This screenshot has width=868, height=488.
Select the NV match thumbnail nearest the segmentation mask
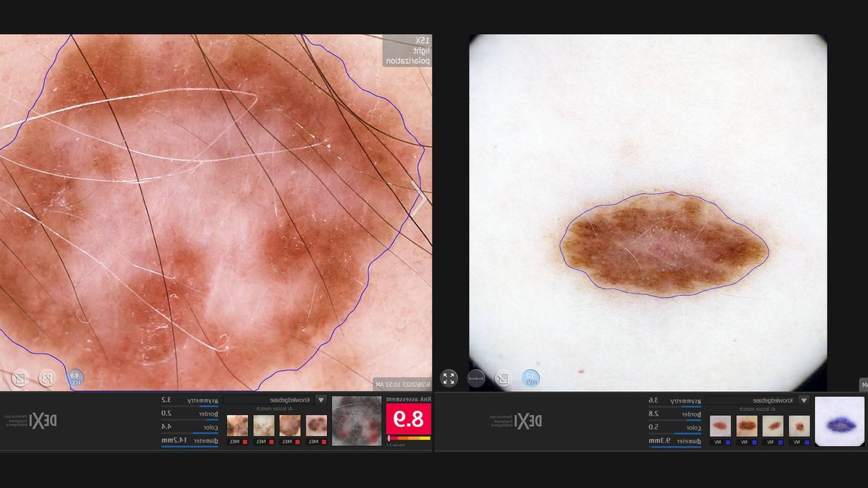[x=799, y=425]
